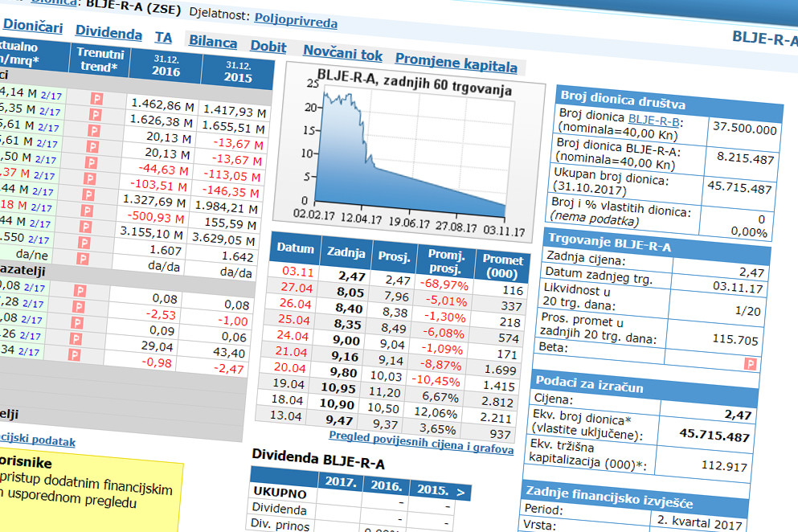Go to the Promjene kapitala tab

(456, 62)
